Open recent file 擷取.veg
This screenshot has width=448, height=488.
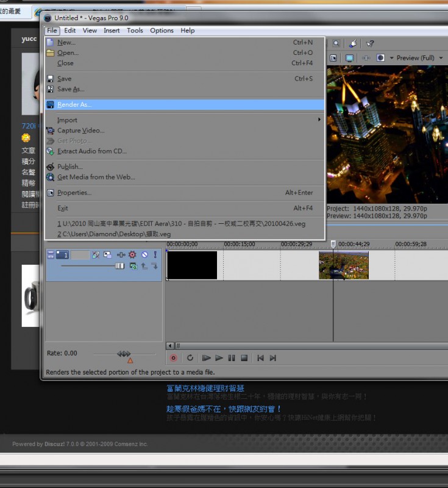tap(116, 234)
